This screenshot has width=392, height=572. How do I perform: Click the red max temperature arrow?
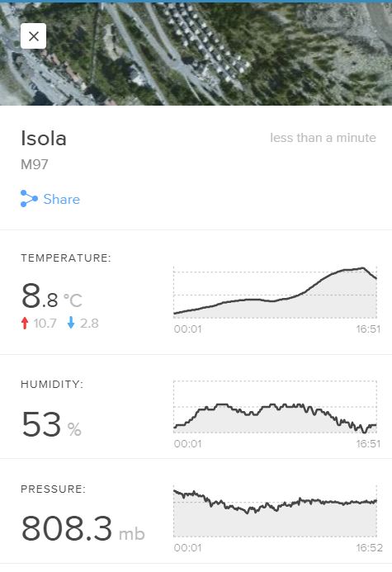point(25,323)
